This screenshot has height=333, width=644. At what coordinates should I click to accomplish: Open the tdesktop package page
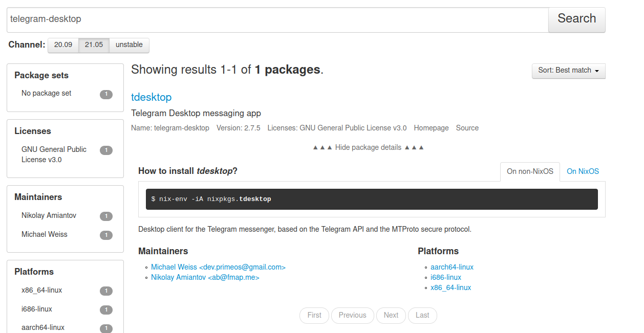[151, 97]
